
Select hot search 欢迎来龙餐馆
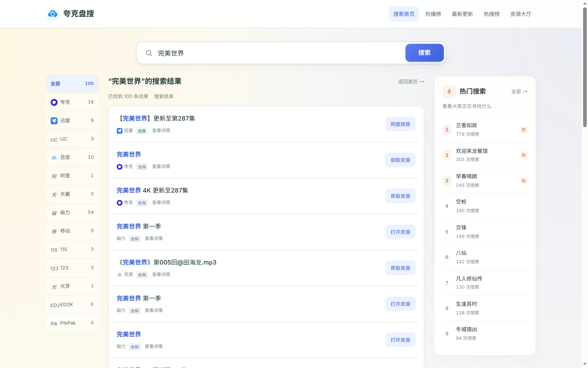click(485, 155)
